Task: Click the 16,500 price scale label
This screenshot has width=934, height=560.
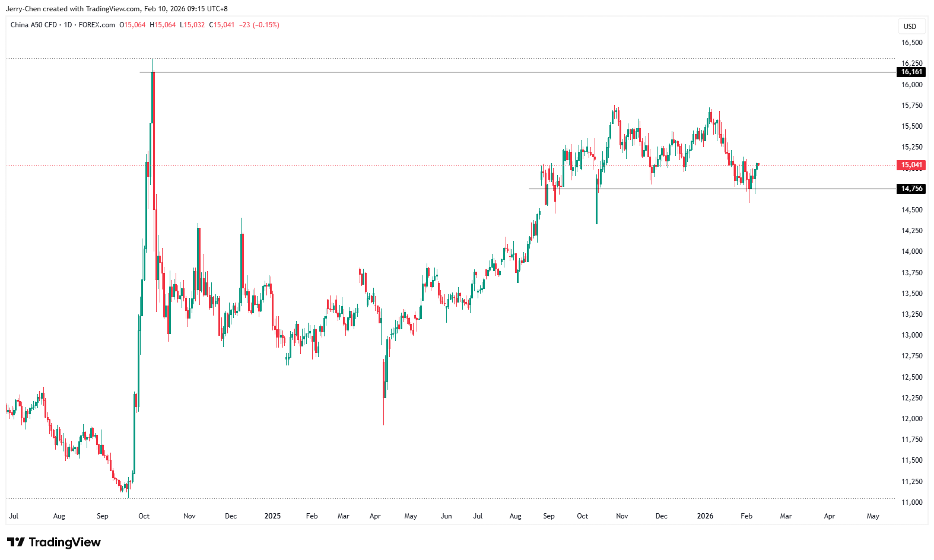Action: 911,43
